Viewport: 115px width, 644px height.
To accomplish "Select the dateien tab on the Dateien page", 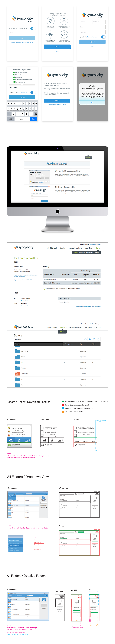I will point(62,327).
